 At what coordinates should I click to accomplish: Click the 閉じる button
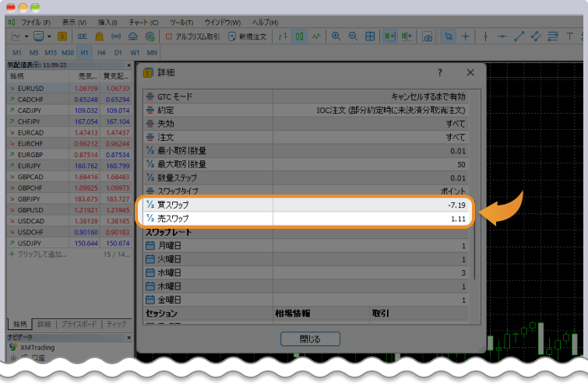[310, 339]
